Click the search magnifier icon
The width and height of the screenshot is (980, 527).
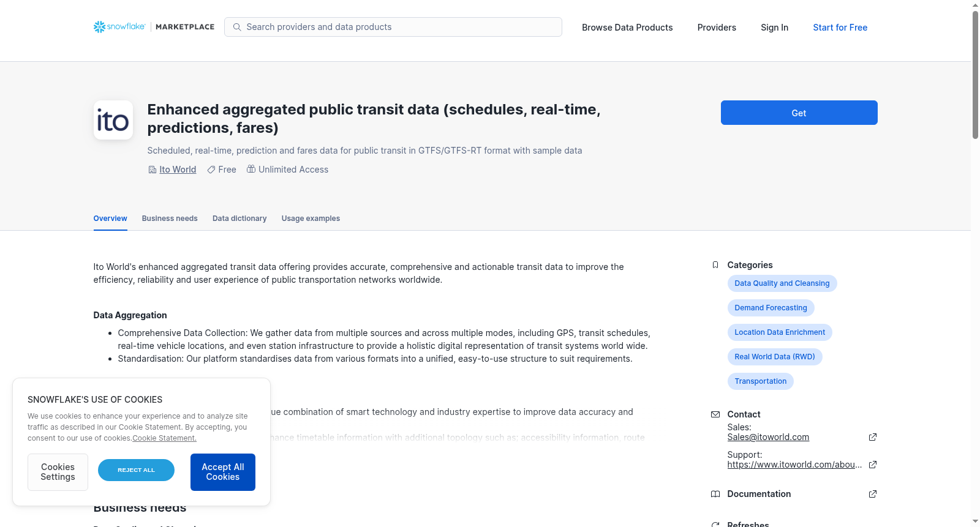237,27
